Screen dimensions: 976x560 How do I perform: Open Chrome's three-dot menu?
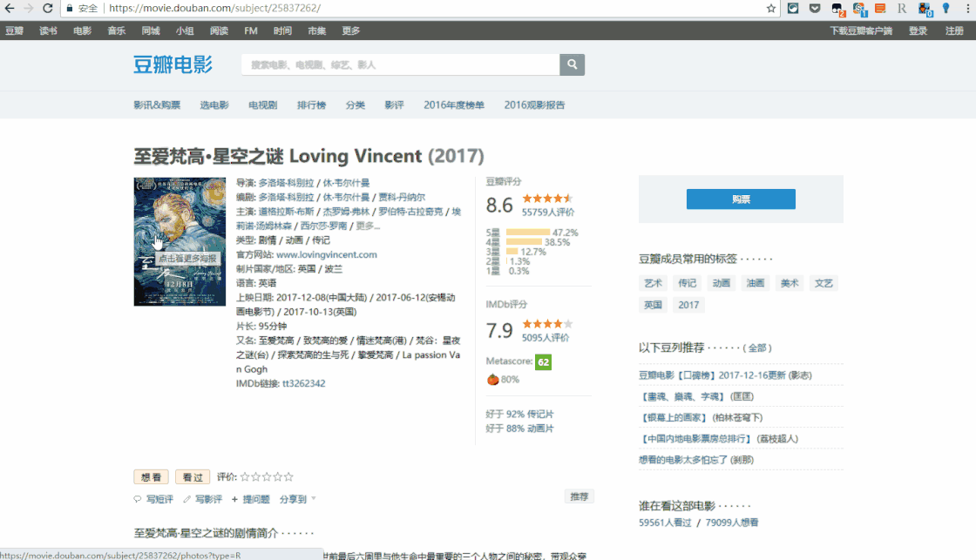(967, 8)
